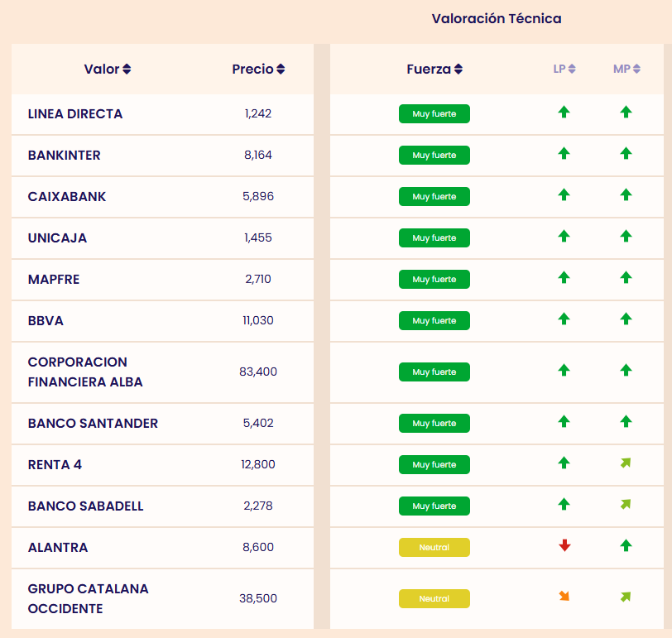Sort by MP trend column
The height and width of the screenshot is (638, 672).
coord(626,70)
